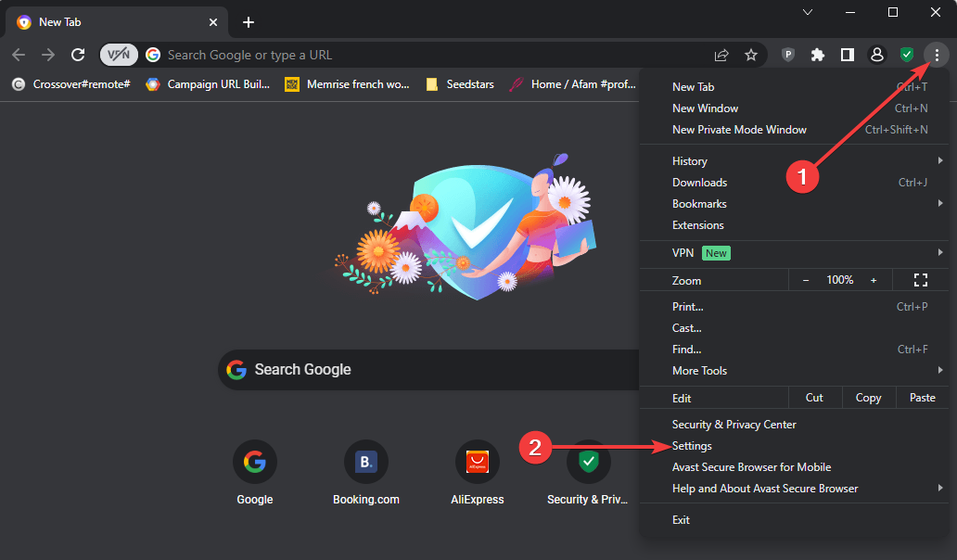Choose Print... from the menu
The image size is (957, 560).
(x=794, y=307)
